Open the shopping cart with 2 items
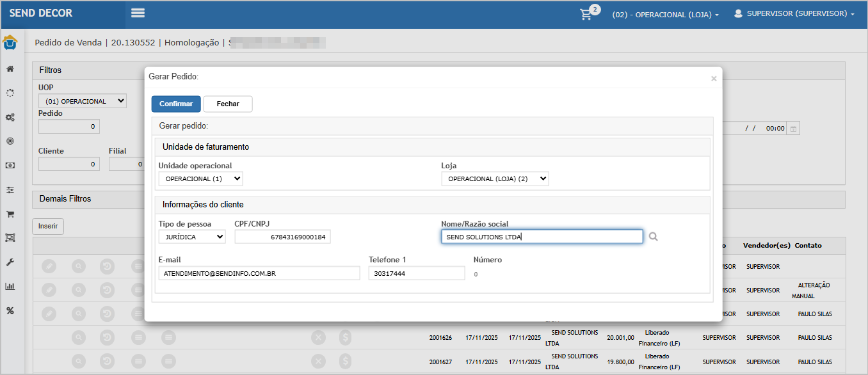The image size is (868, 375). [x=587, y=14]
